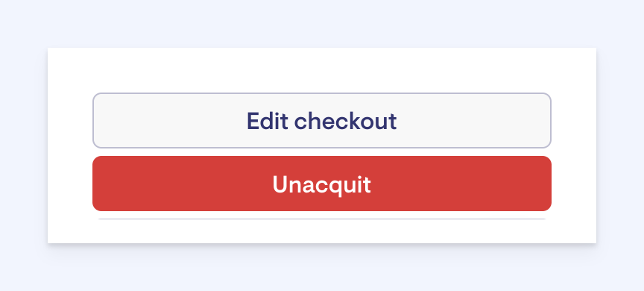This screenshot has height=291, width=644.
Task: Click the button above Unacquit
Action: (321, 120)
